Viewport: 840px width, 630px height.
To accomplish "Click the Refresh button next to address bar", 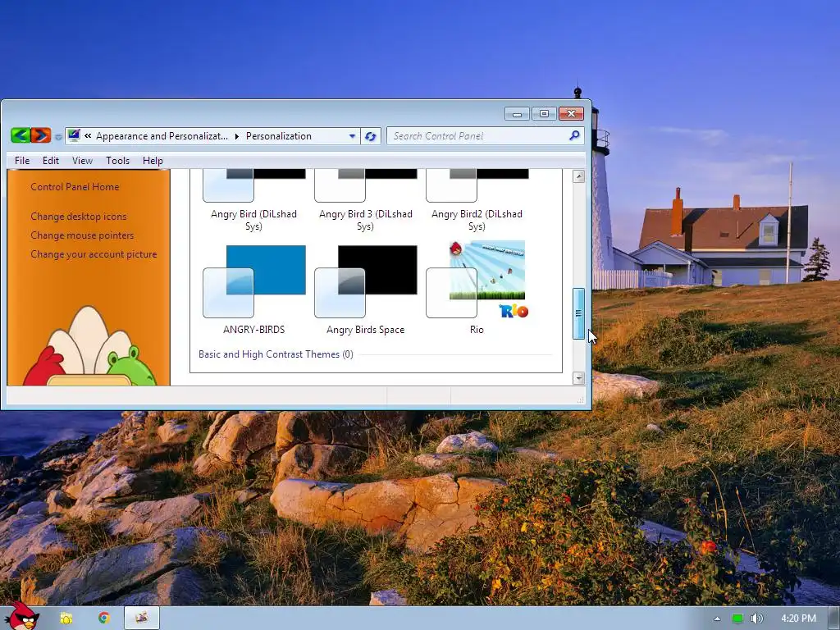I will 370,136.
